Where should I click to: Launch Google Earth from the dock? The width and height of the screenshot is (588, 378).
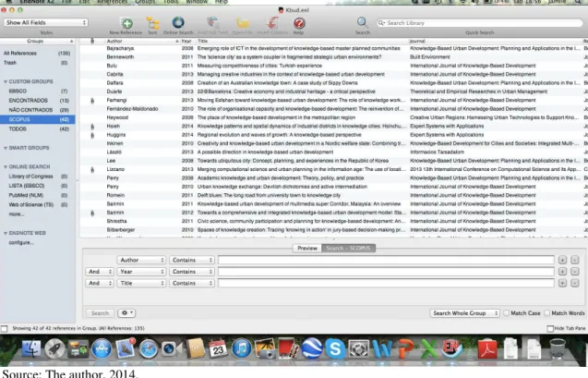pyautogui.click(x=312, y=348)
